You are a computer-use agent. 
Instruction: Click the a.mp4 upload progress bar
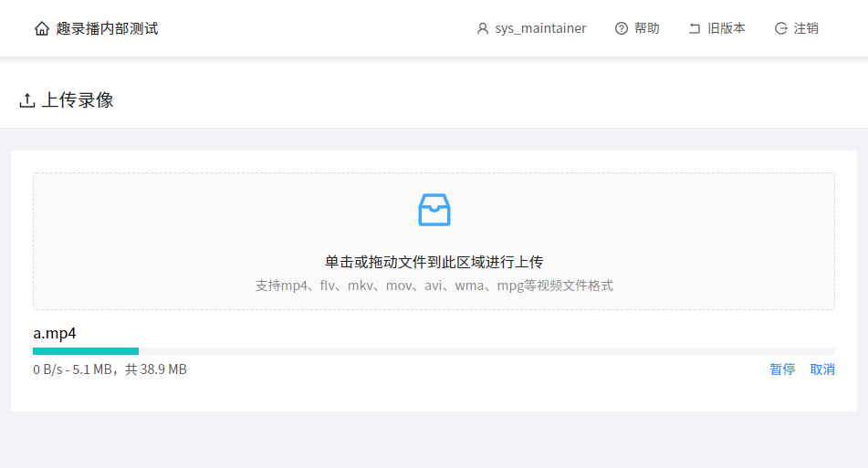tap(434, 351)
